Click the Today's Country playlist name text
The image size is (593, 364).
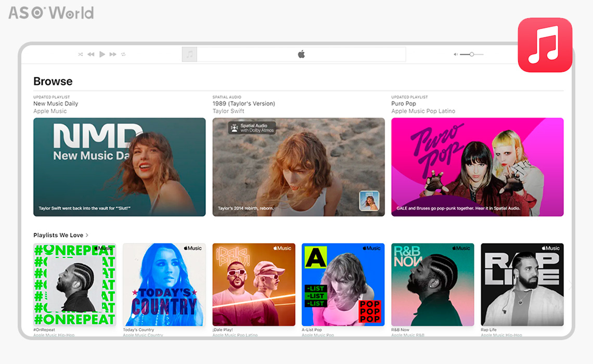point(138,330)
